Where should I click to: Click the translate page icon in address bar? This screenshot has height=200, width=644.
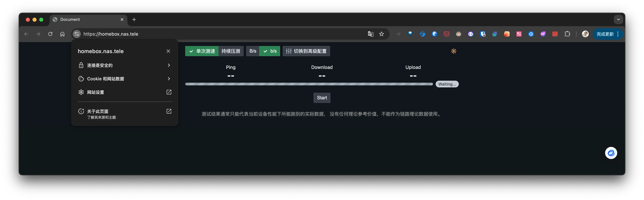coord(370,34)
